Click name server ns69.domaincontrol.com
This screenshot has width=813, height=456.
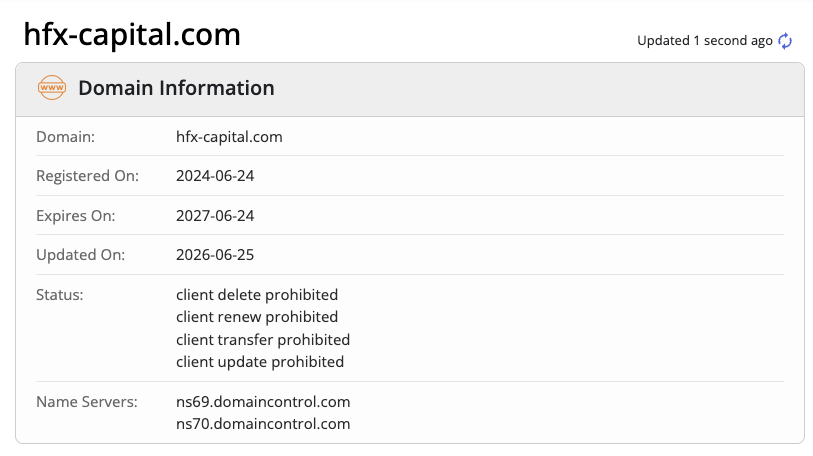point(263,402)
